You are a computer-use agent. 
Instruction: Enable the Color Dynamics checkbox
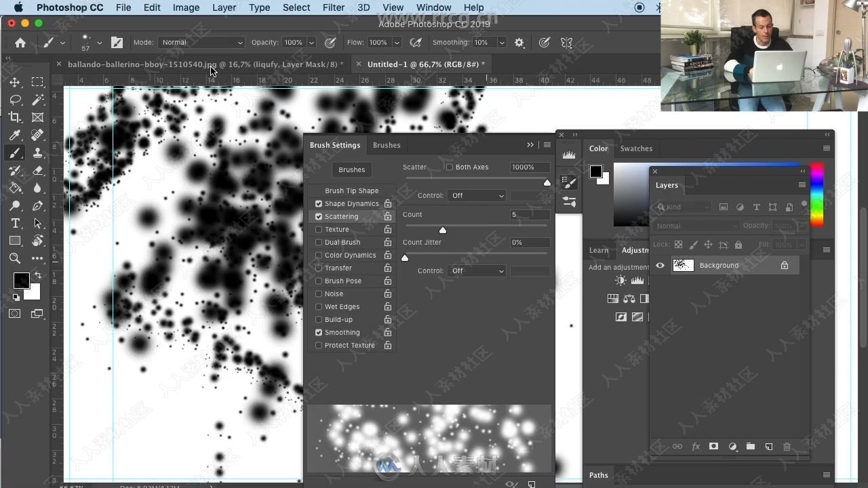[319, 255]
